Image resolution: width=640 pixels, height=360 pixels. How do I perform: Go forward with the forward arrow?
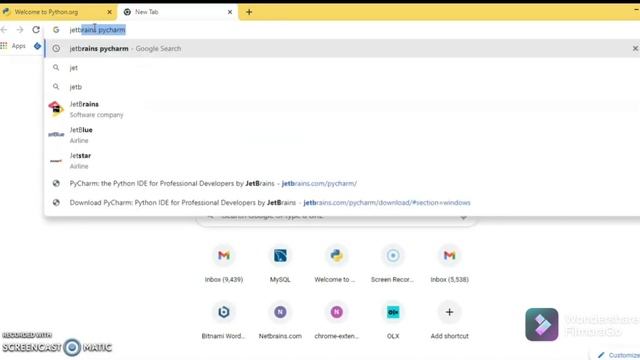(20, 30)
